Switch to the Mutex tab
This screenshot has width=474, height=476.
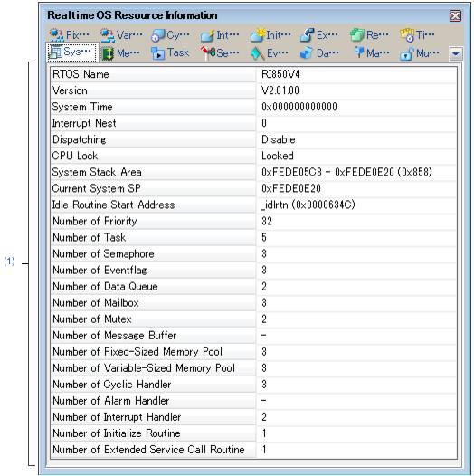click(420, 53)
